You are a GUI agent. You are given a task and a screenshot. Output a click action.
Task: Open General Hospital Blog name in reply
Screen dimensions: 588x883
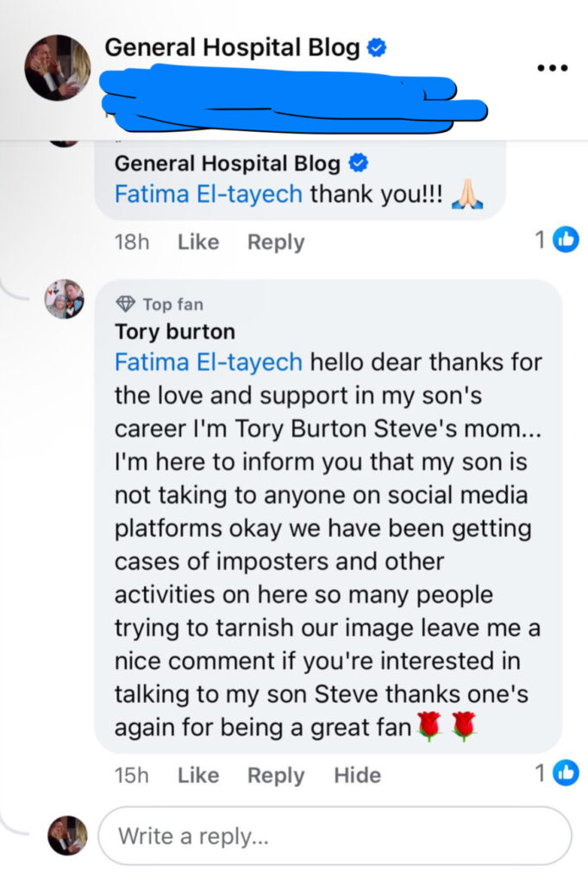228,163
